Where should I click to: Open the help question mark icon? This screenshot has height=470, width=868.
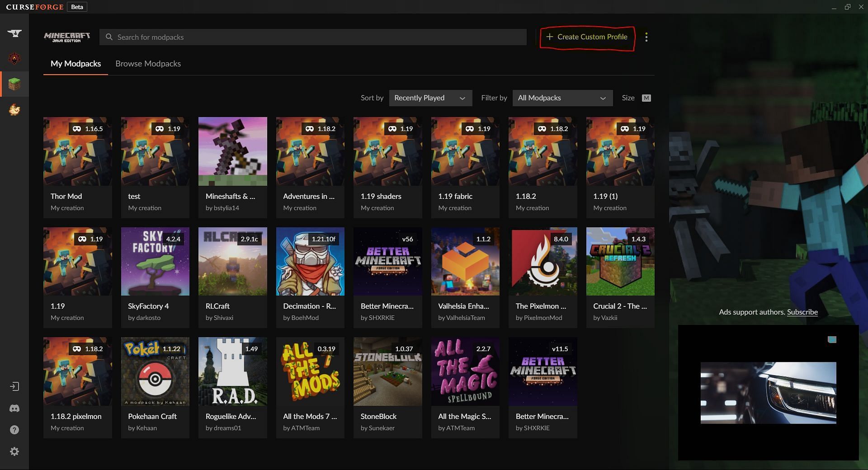point(14,430)
